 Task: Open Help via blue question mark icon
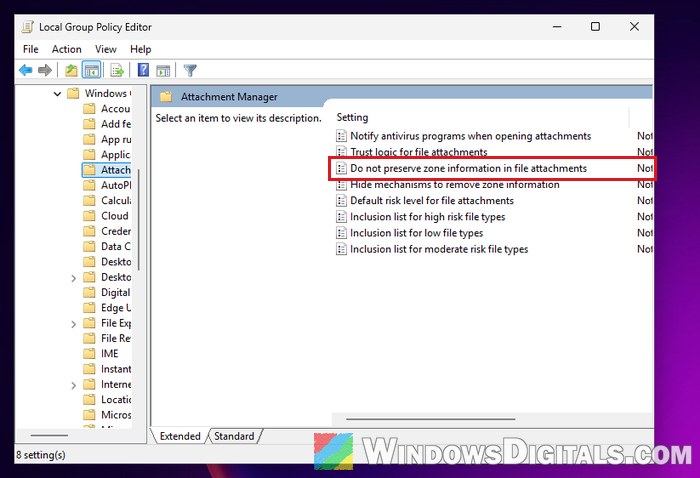pyautogui.click(x=143, y=70)
